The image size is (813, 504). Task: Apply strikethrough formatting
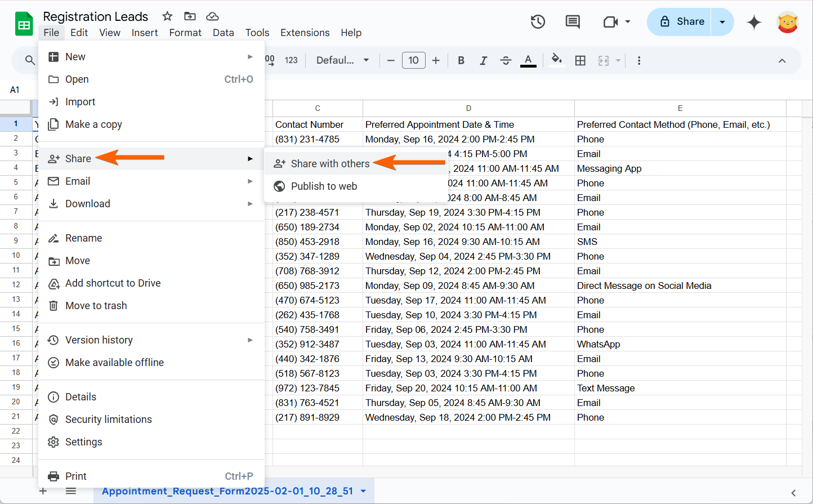pyautogui.click(x=506, y=60)
